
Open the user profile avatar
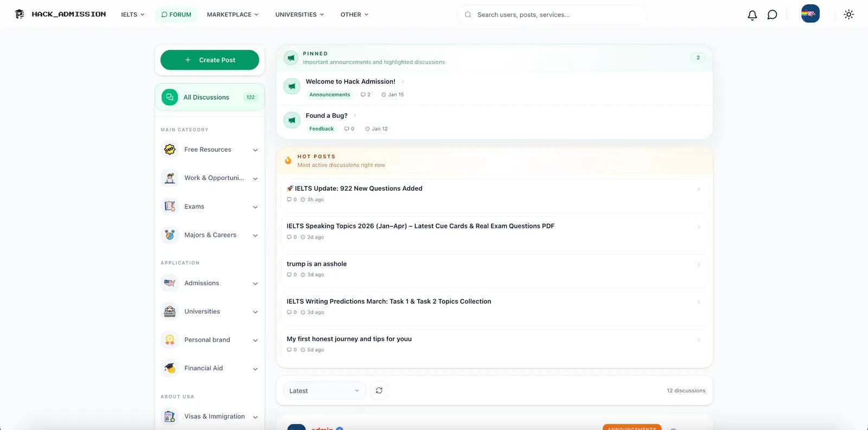coord(810,14)
